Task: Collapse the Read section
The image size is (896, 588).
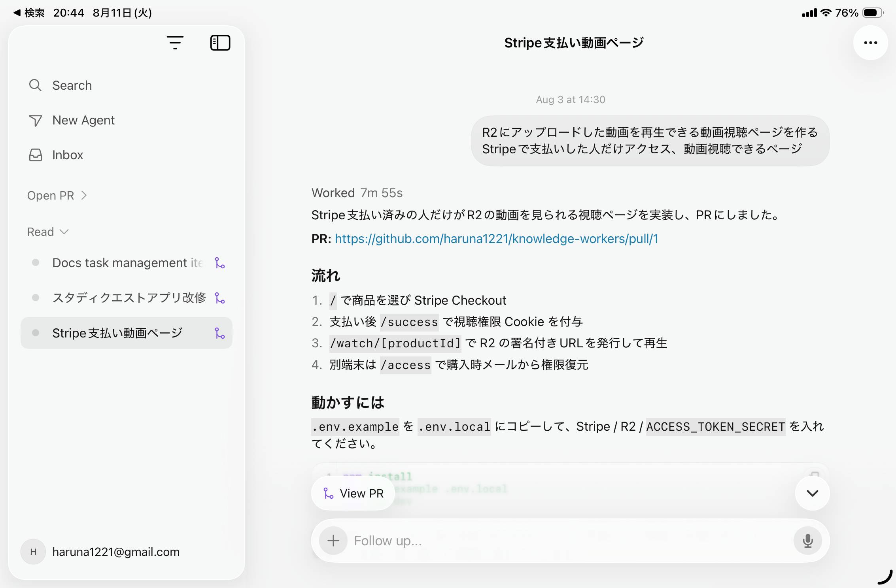Action: tap(48, 232)
